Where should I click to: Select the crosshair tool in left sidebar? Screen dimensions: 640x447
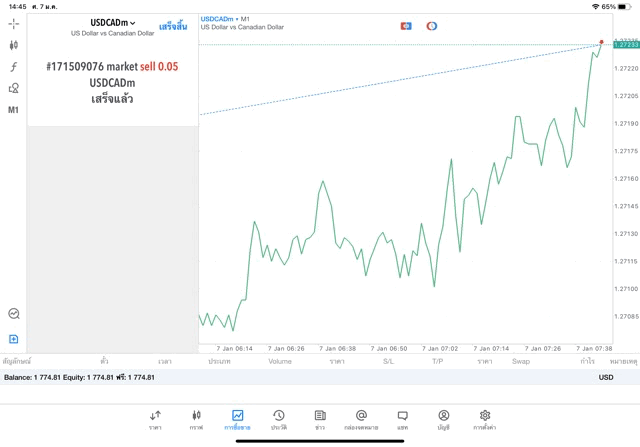click(13, 23)
